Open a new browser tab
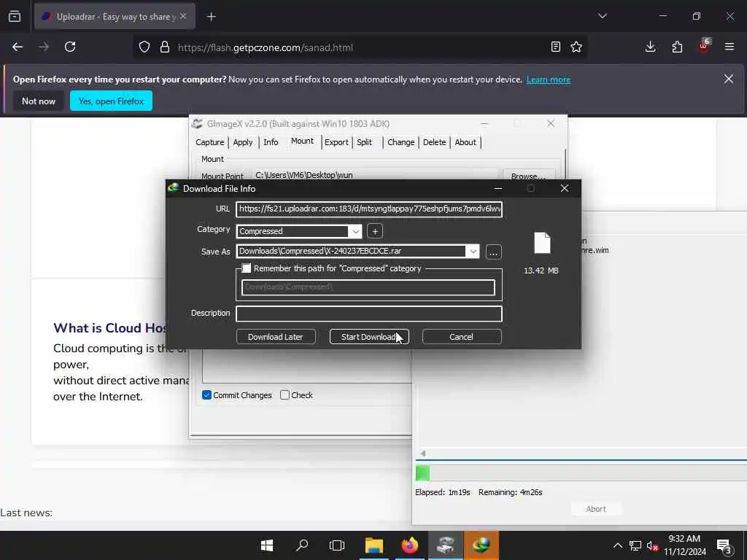747x560 pixels. (211, 17)
